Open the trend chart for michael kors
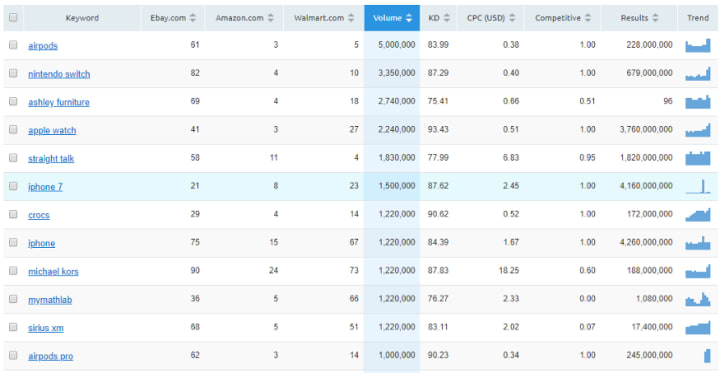 pos(698,271)
